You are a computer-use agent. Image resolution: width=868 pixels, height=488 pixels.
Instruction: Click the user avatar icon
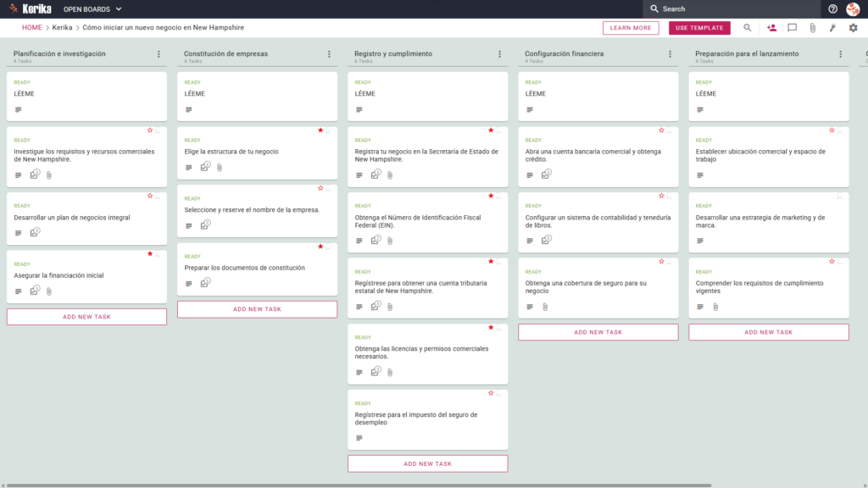853,8
